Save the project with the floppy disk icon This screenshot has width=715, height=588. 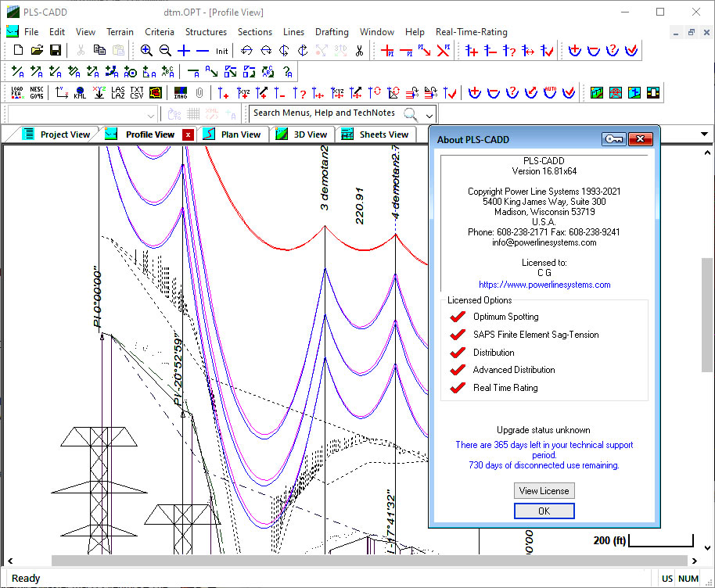[x=56, y=50]
